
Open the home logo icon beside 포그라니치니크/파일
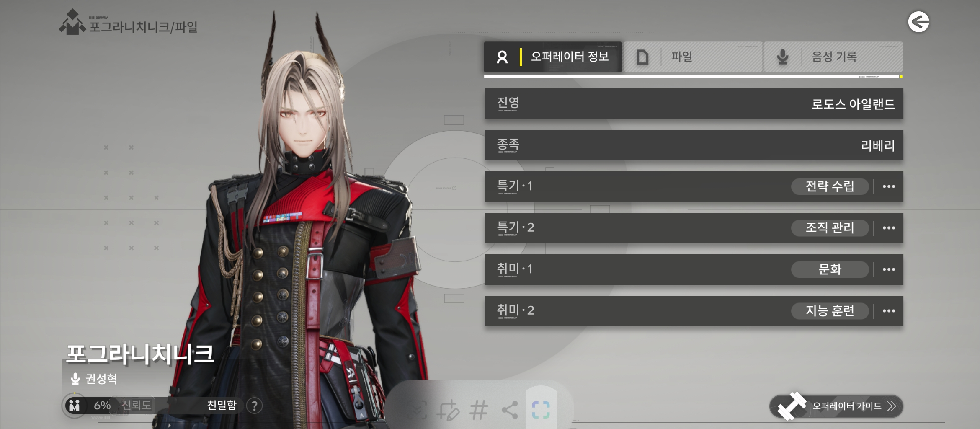(72, 22)
